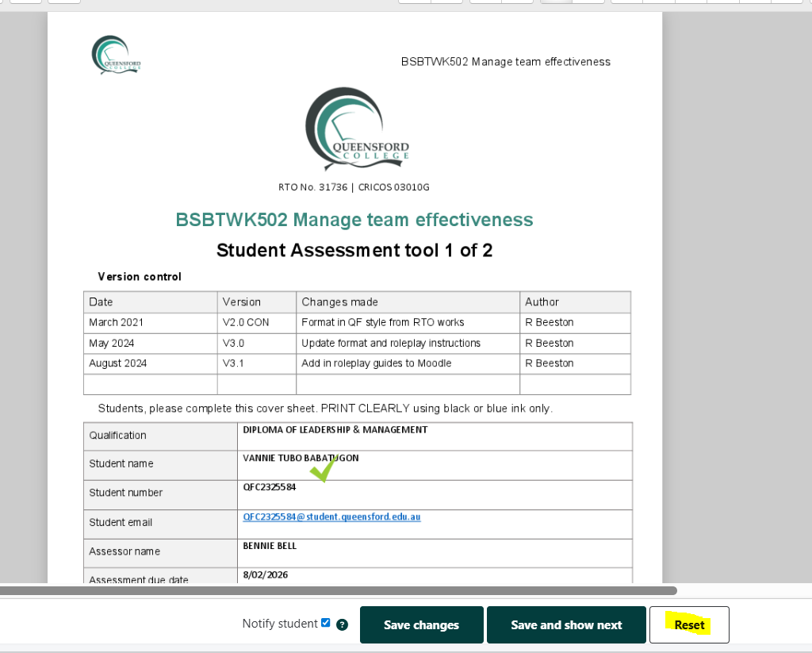Click the green BSBTWK502 Manage team effectiveness heading
The image size is (812, 653).
[354, 220]
